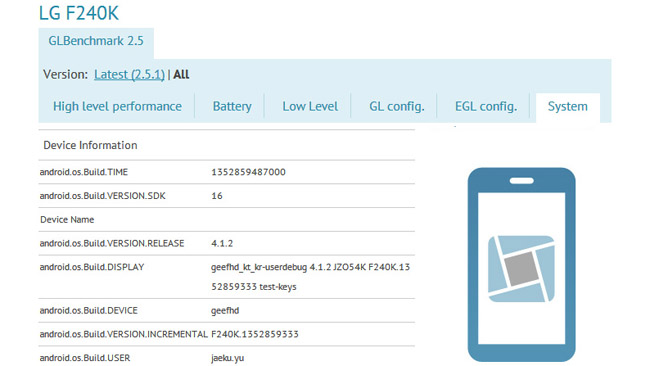
Task: Click the android.os.Build.VERSION.RELEASE label
Action: [x=112, y=243]
